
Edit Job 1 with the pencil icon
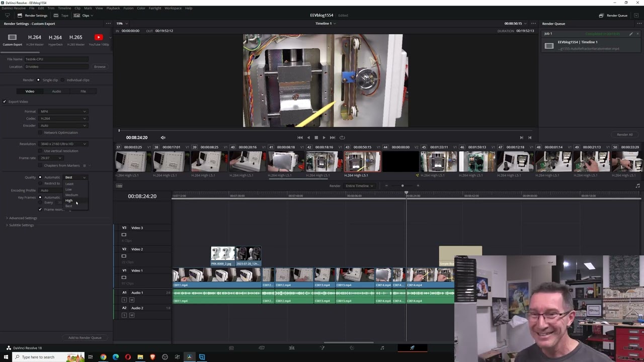(631, 34)
